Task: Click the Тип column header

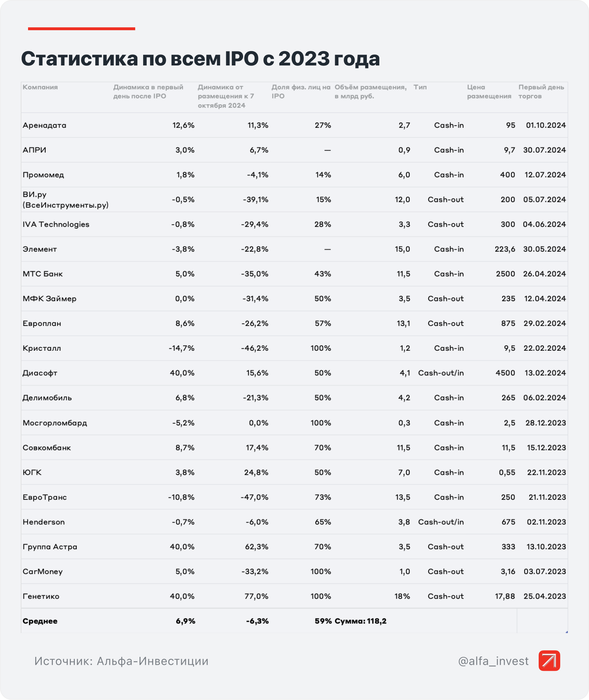Action: point(420,87)
